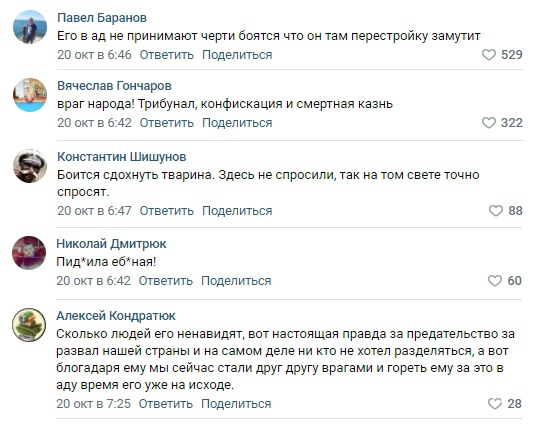
Task: Tap heart on Алексей Кондратюк's comment
Action: click(x=495, y=403)
